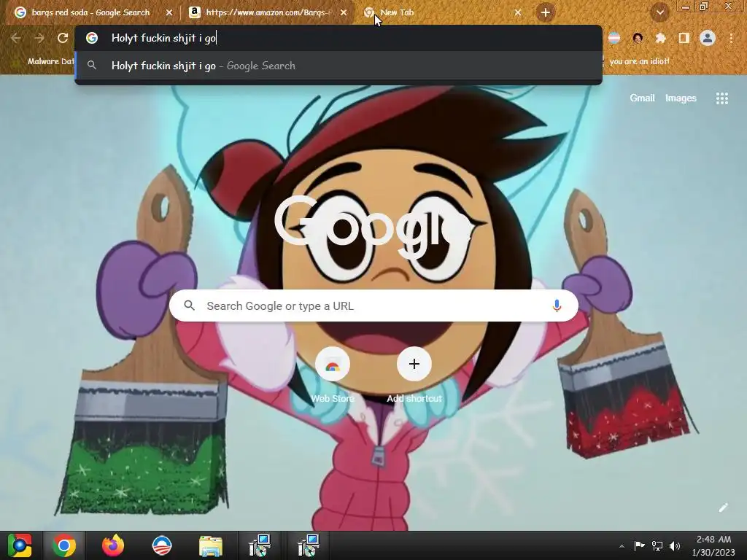This screenshot has width=747, height=560.
Task: Open the Malware Dat bookmark
Action: coord(44,61)
